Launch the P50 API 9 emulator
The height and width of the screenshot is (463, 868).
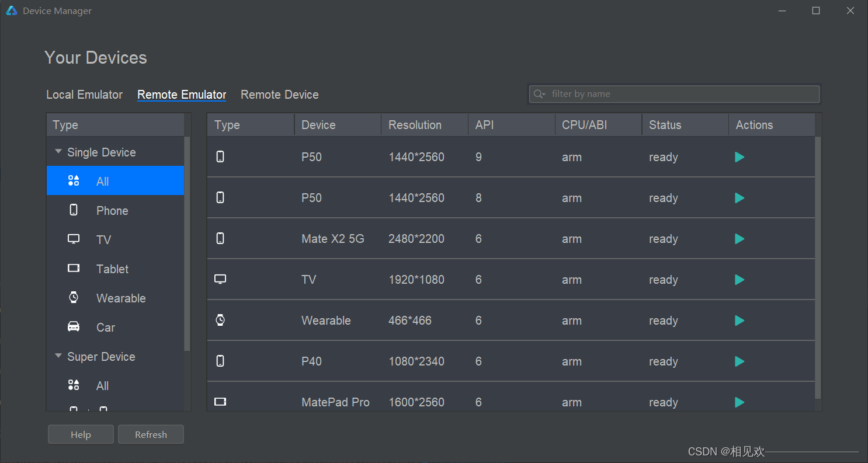[x=739, y=157]
